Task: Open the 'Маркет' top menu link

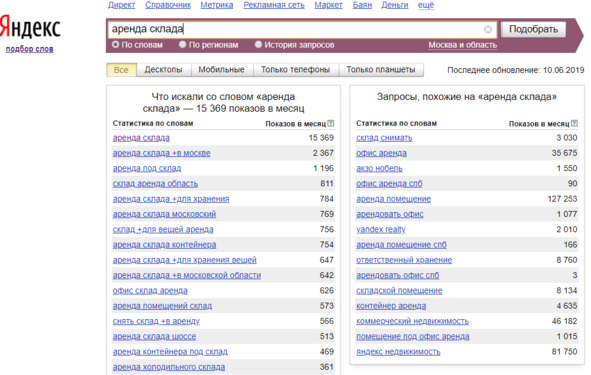Action: [329, 5]
